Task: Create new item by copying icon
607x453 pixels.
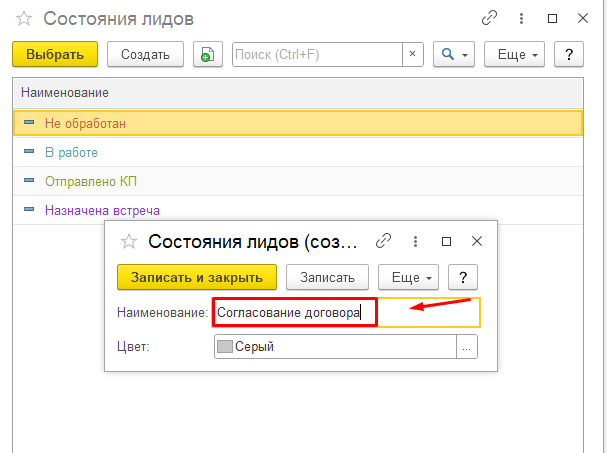Action: pos(208,54)
